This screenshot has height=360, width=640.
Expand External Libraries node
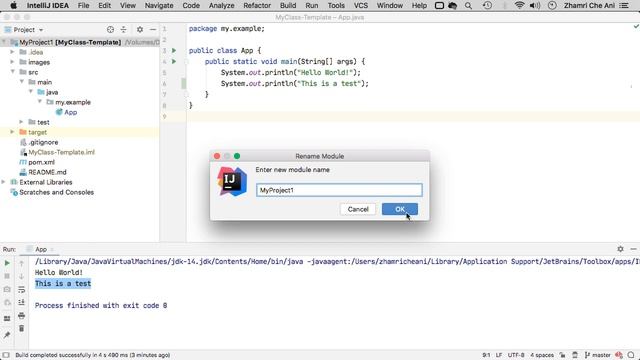point(3,182)
